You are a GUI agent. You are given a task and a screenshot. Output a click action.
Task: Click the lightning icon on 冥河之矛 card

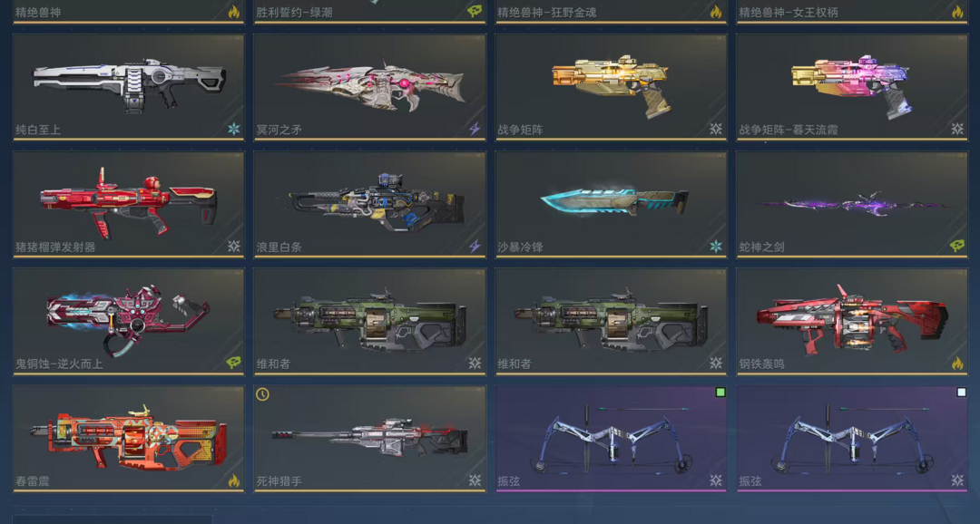coord(475,129)
